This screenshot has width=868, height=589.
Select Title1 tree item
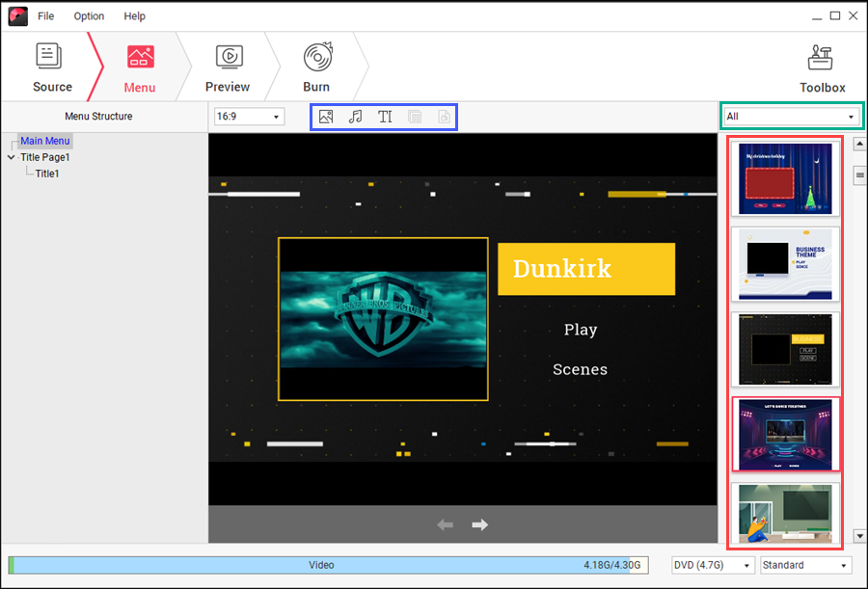coord(47,174)
